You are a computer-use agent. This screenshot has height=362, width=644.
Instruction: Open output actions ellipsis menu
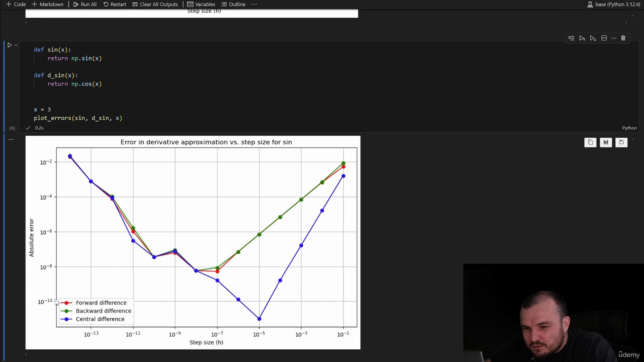pyautogui.click(x=11, y=139)
